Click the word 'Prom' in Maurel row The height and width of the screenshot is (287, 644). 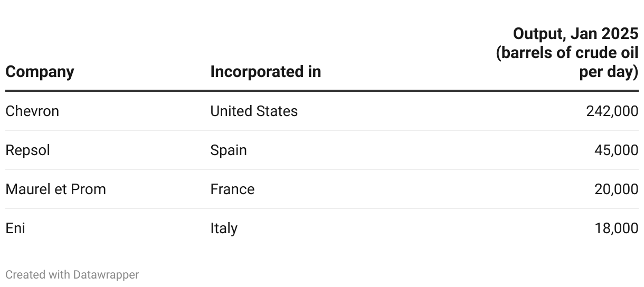[x=89, y=189]
